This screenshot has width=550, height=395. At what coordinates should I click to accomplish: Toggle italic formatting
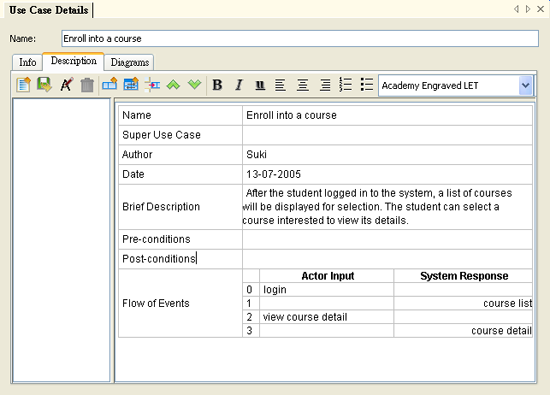(x=239, y=85)
